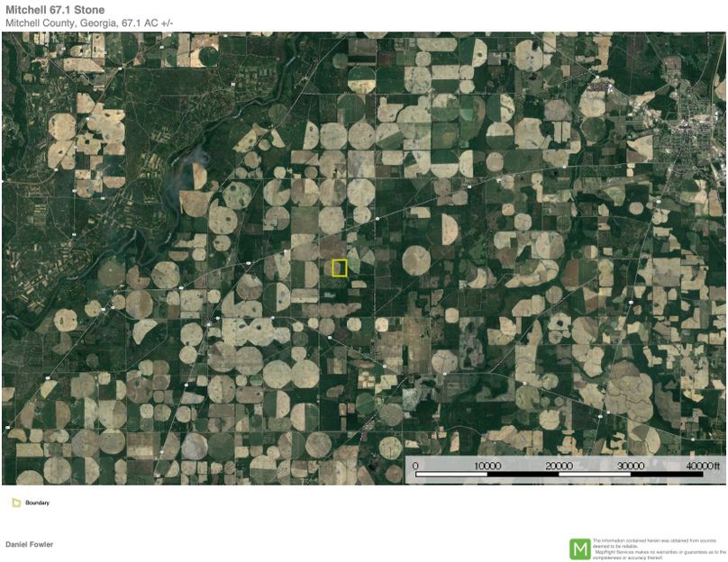Click the "30000" scale bar label

coord(630,465)
